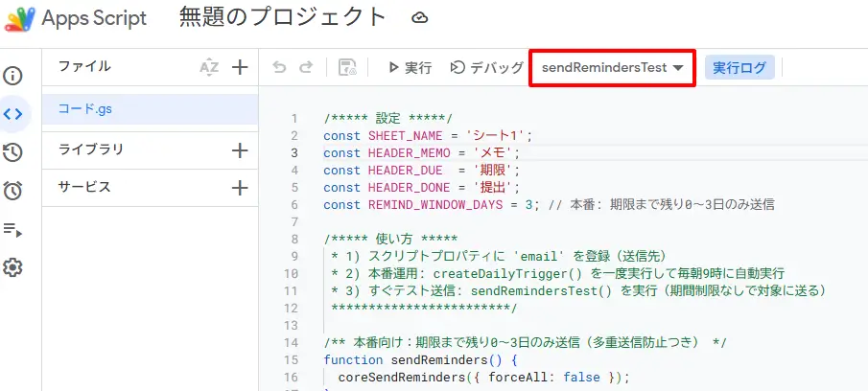The width and height of the screenshot is (868, 391).
Task: Click the undo arrow in toolbar
Action: coord(279,68)
